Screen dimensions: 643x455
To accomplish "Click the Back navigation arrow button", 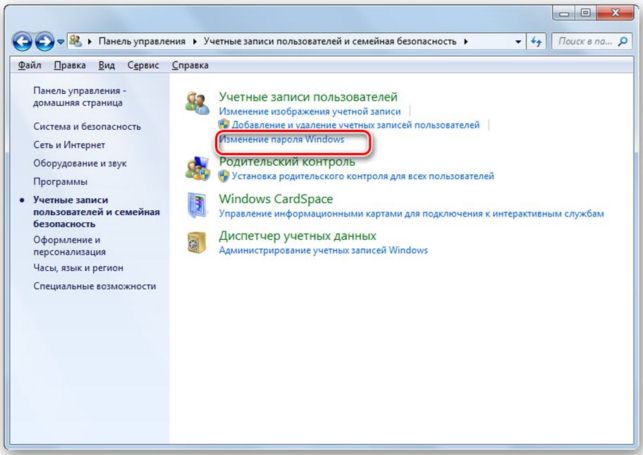I will pyautogui.click(x=22, y=41).
